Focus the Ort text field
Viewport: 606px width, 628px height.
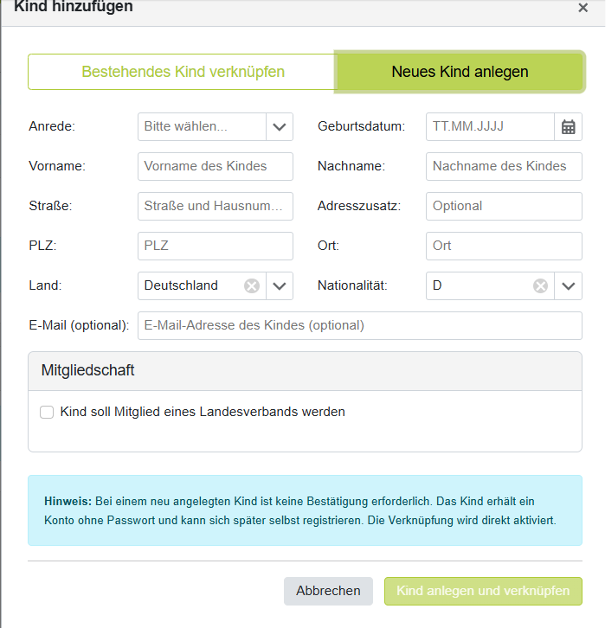pyautogui.click(x=503, y=246)
